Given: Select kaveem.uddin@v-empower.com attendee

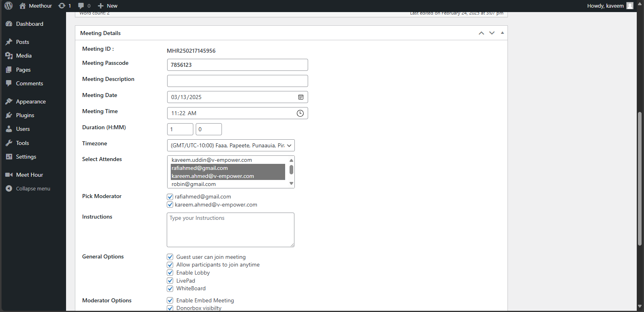Looking at the screenshot, I should pos(228,160).
